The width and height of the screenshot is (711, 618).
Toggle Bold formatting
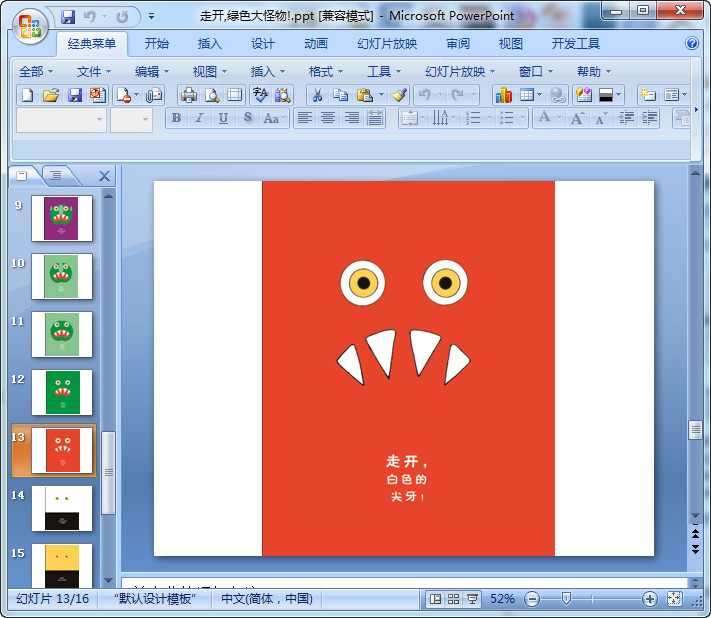[176, 118]
